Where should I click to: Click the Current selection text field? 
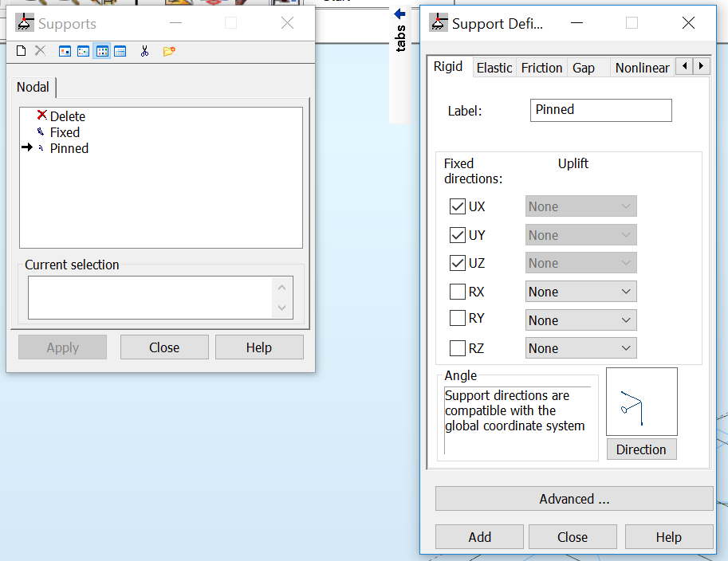coord(160,297)
